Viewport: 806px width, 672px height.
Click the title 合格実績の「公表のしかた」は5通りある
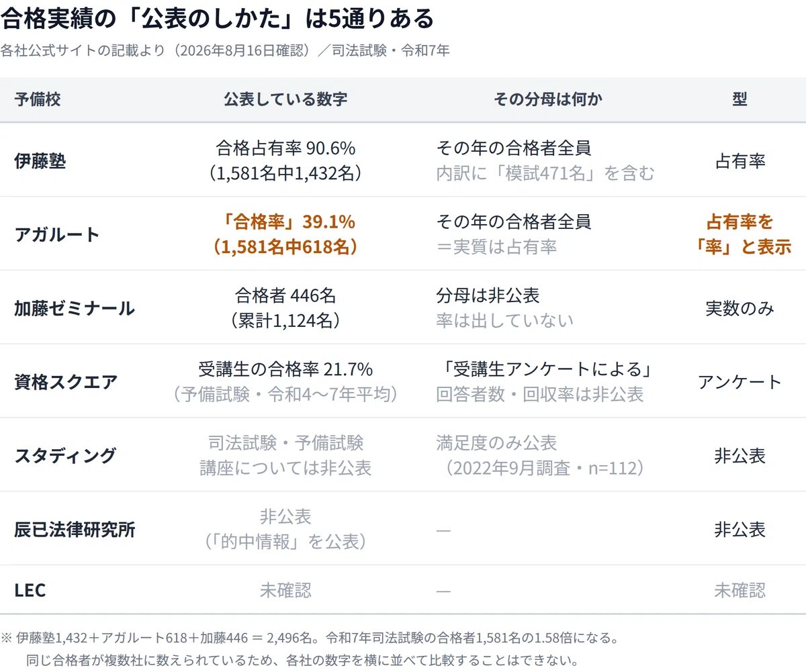click(x=218, y=18)
